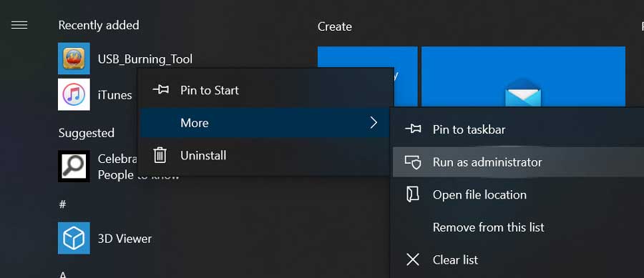
Task: Click the shield icon for Run as administrator
Action: 413,162
